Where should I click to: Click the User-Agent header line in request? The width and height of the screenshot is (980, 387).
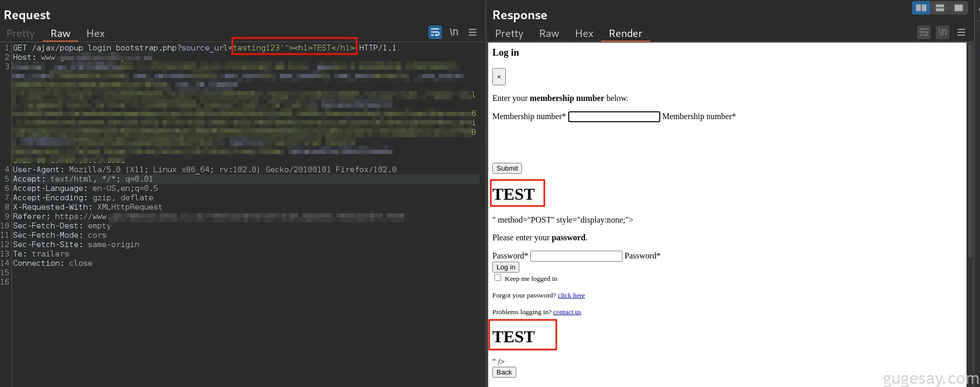pos(205,170)
